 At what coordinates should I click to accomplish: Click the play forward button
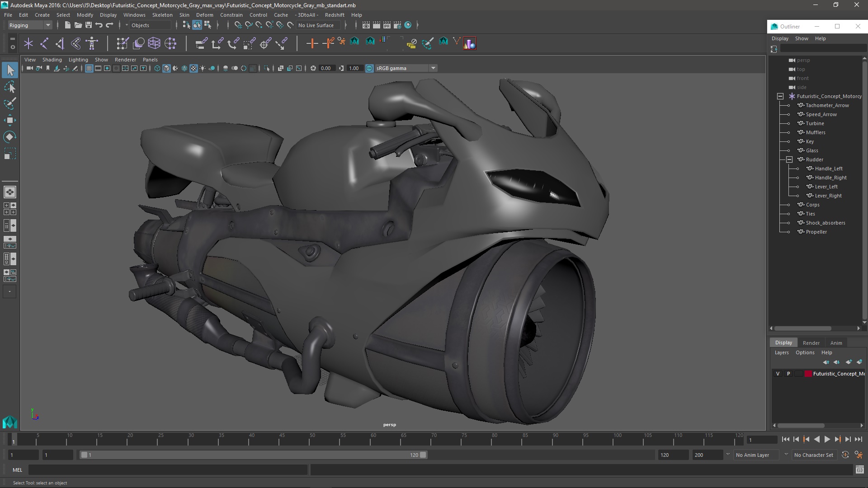coord(827,439)
